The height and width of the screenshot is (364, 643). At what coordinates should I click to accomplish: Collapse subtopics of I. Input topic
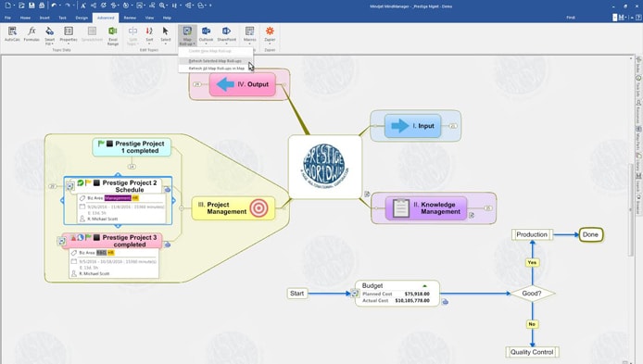click(x=453, y=126)
